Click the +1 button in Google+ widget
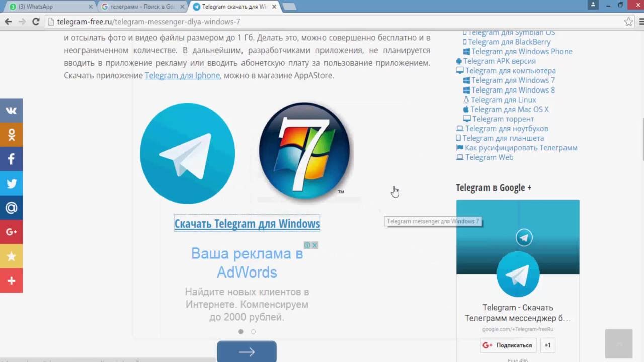Screen dimensions: 644x362 [547, 345]
